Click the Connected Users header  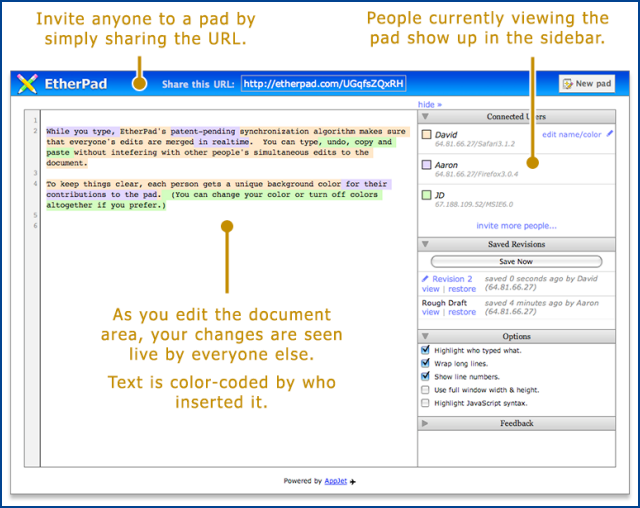(516, 117)
